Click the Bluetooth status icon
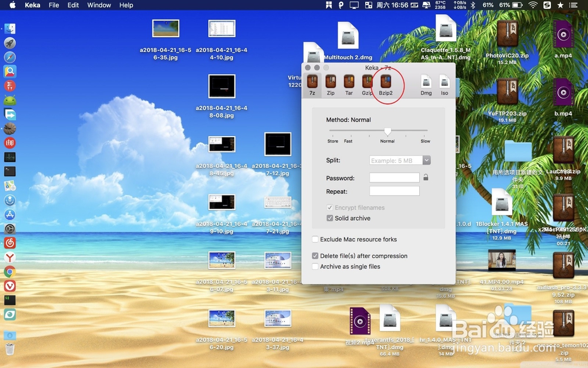Screen dimensions: 588x368 (473, 5)
